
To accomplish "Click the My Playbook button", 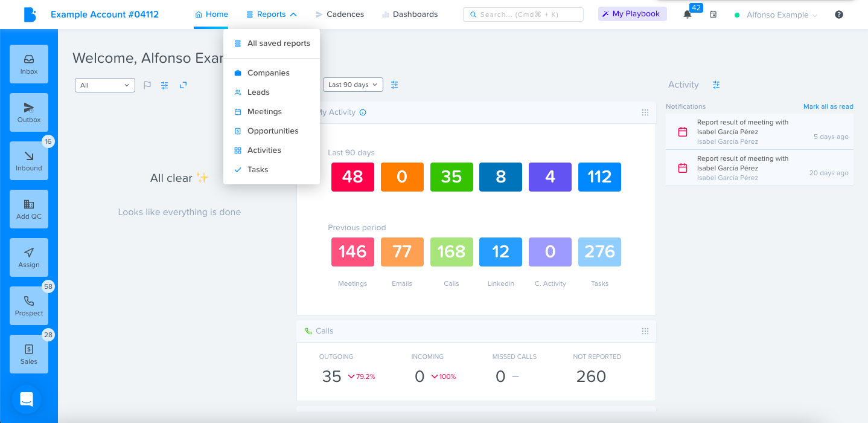I will point(633,14).
